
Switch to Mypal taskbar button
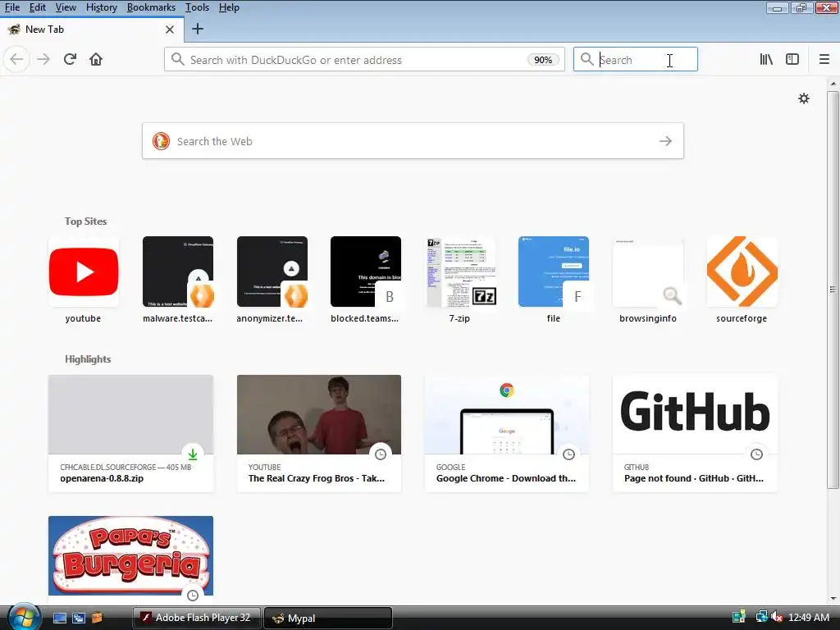click(328, 618)
